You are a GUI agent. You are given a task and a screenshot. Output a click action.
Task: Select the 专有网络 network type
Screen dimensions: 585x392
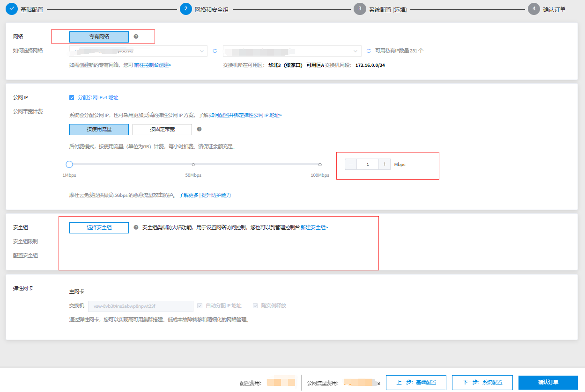pyautogui.click(x=99, y=36)
